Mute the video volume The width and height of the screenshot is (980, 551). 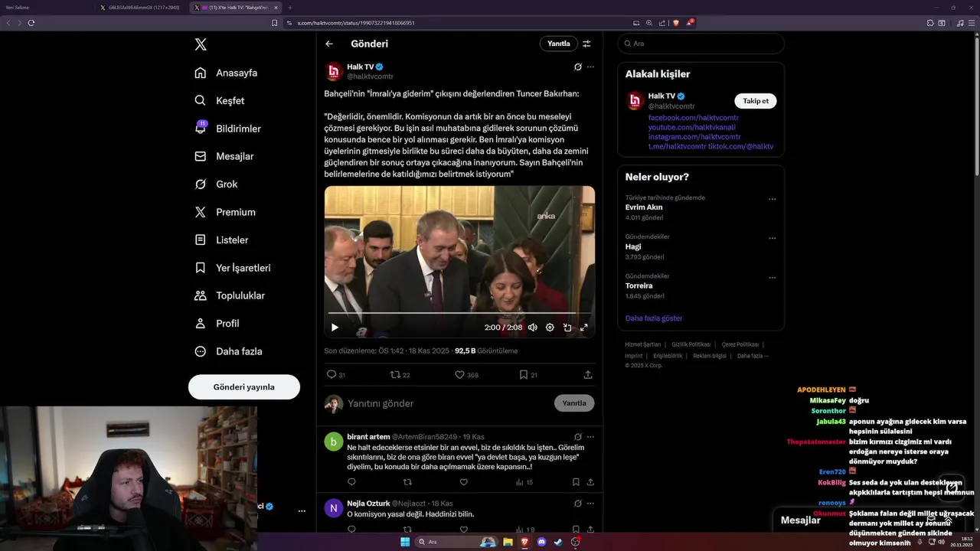533,328
